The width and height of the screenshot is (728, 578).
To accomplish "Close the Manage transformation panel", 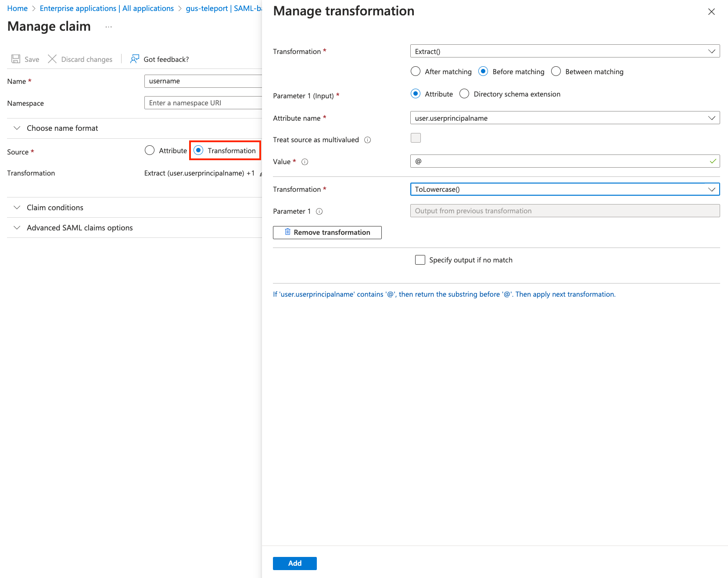I will (711, 12).
